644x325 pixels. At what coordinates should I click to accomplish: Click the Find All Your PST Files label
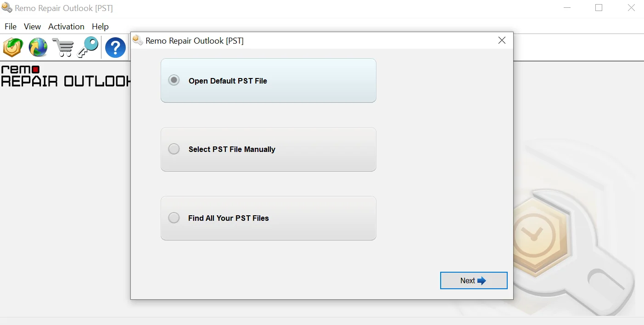coord(228,218)
